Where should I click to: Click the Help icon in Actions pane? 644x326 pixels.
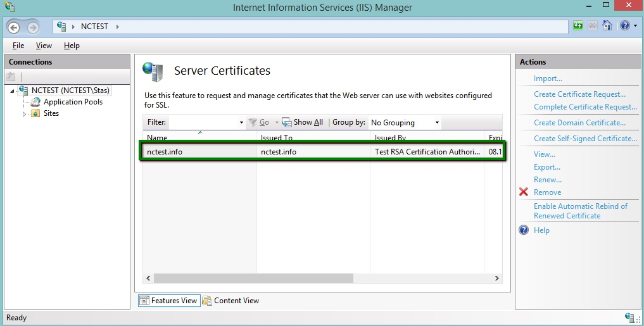tap(524, 230)
